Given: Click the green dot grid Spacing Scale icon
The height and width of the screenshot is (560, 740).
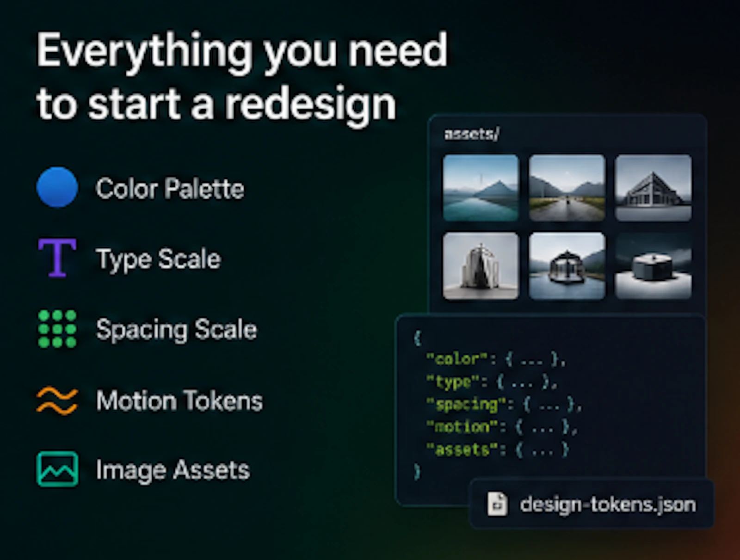Looking at the screenshot, I should [57, 329].
